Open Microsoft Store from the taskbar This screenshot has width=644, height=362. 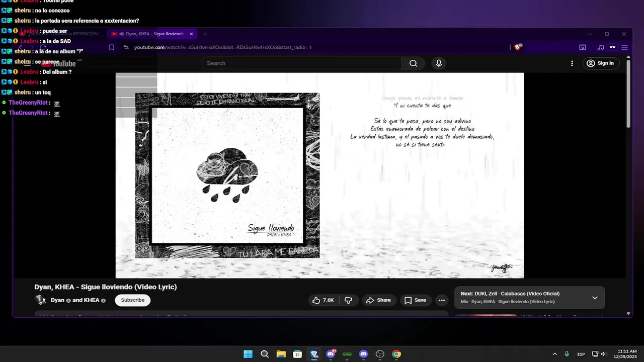tap(297, 354)
